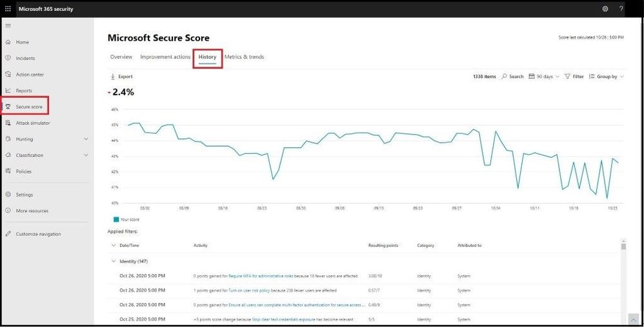The image size is (644, 327).
Task: Collapse navigation with hamburger icon
Action: coord(8,25)
